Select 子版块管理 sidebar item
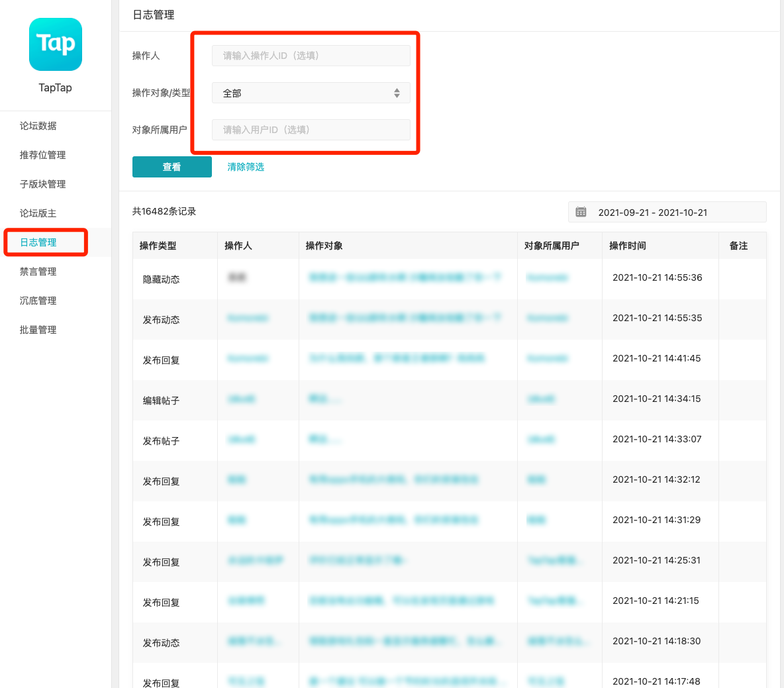 [x=42, y=184]
